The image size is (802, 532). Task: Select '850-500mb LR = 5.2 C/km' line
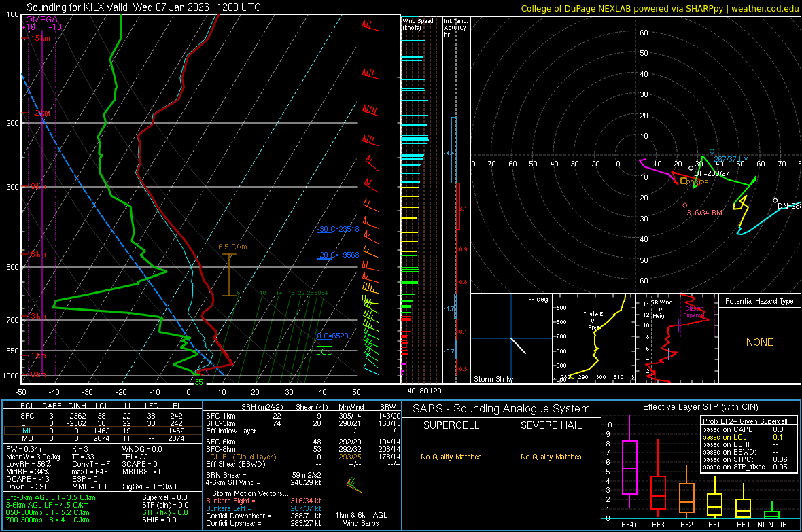click(x=48, y=512)
